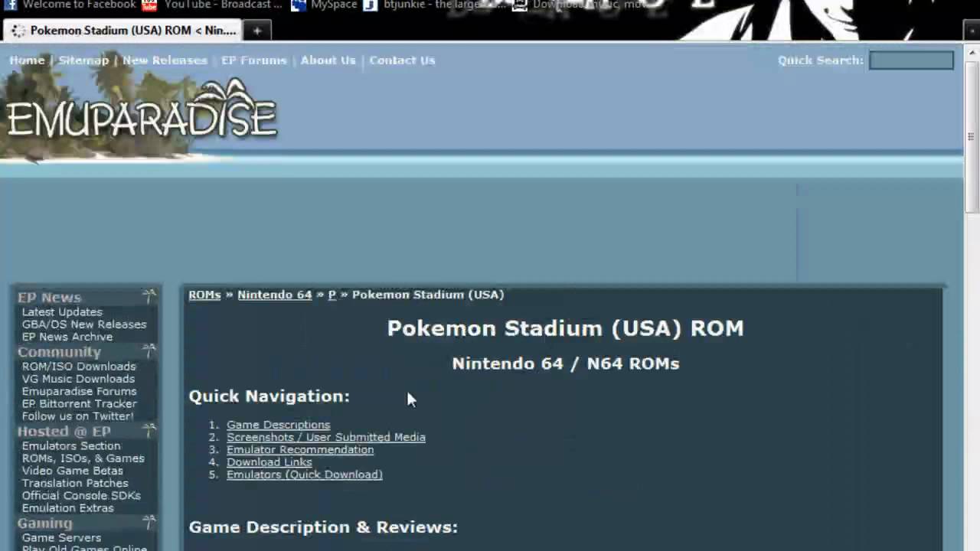Open the Sitemap page
Image resolution: width=980 pixels, height=551 pixels.
click(x=83, y=60)
